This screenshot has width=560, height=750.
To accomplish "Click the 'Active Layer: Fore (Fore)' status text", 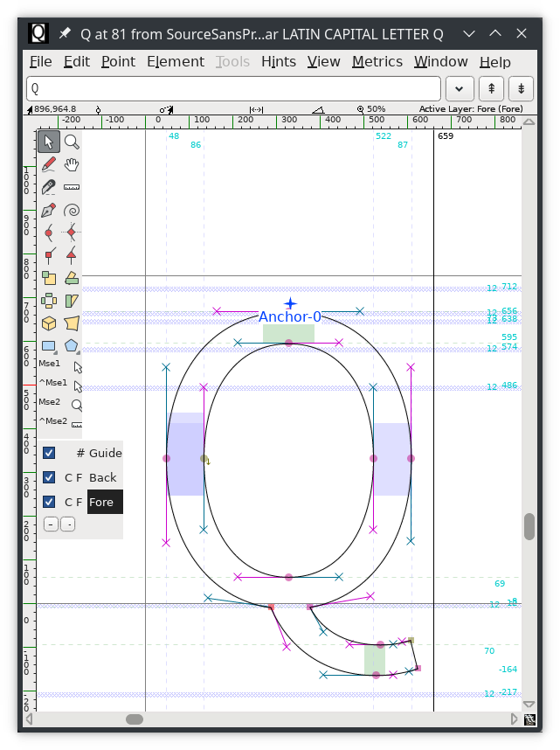I will click(471, 109).
